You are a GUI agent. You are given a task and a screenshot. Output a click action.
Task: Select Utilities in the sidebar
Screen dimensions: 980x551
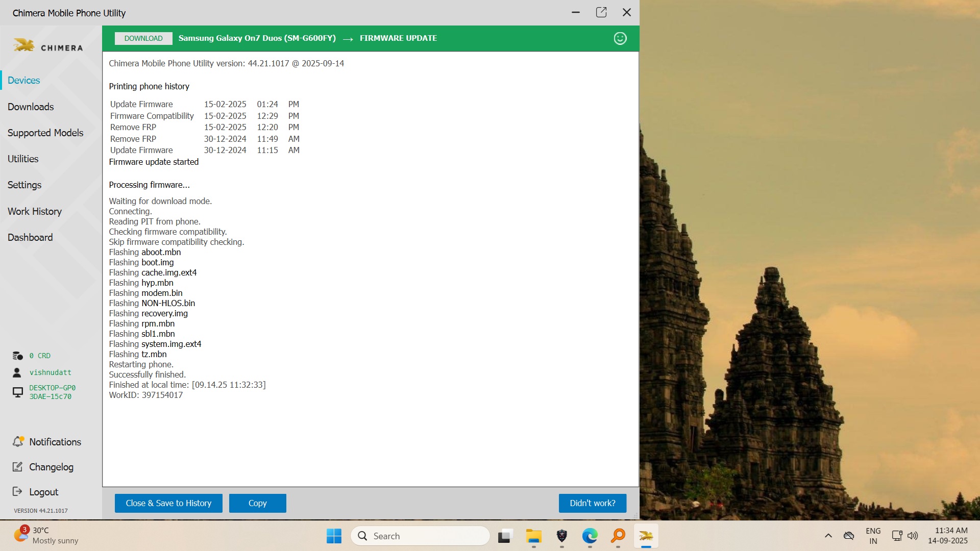coord(23,159)
